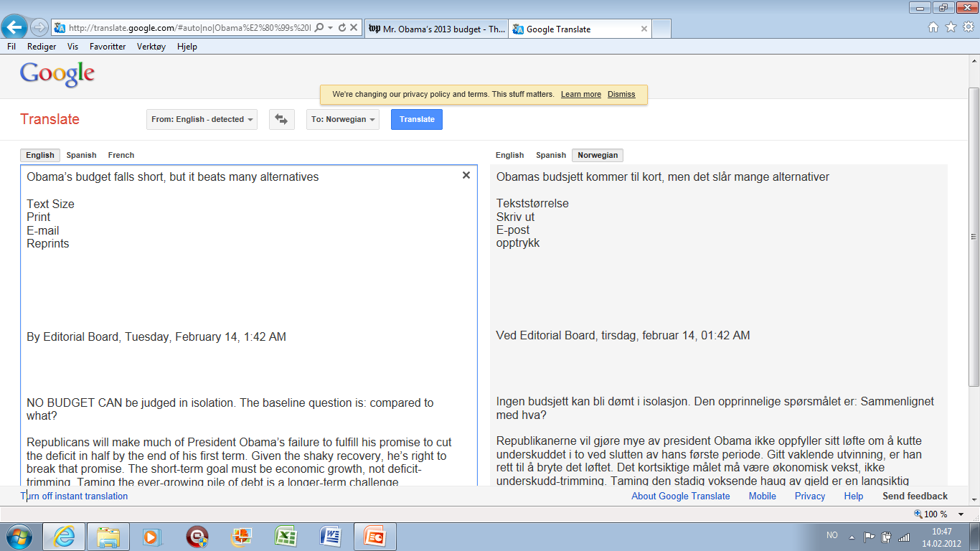Open the Hjelp menu
This screenshot has height=551, width=980.
point(187,47)
